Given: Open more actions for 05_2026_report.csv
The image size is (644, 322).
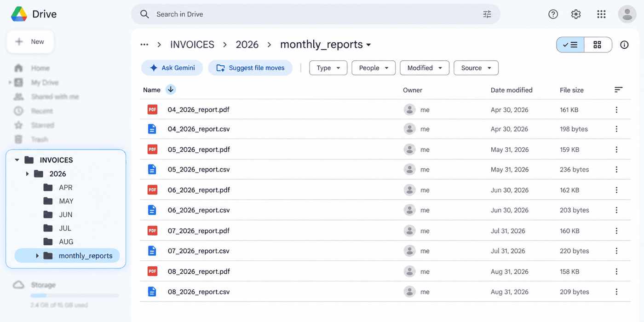Looking at the screenshot, I should pyautogui.click(x=616, y=170).
